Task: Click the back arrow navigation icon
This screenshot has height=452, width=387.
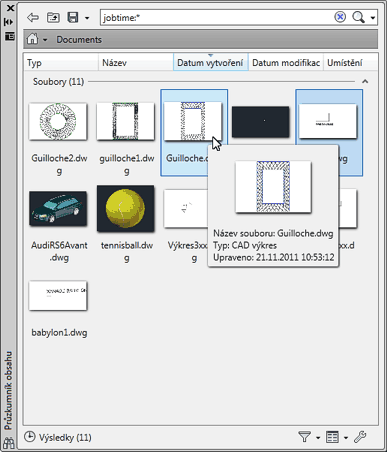Action: 33,17
